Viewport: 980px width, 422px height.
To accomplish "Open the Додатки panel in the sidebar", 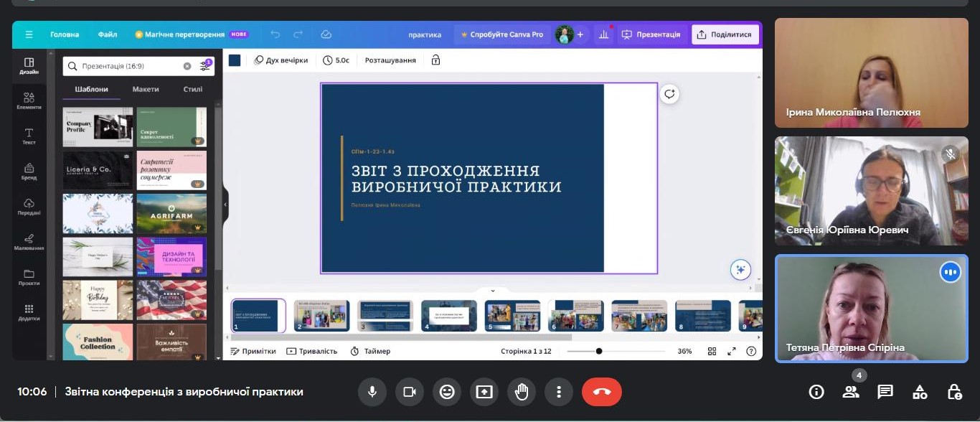I will (x=29, y=311).
